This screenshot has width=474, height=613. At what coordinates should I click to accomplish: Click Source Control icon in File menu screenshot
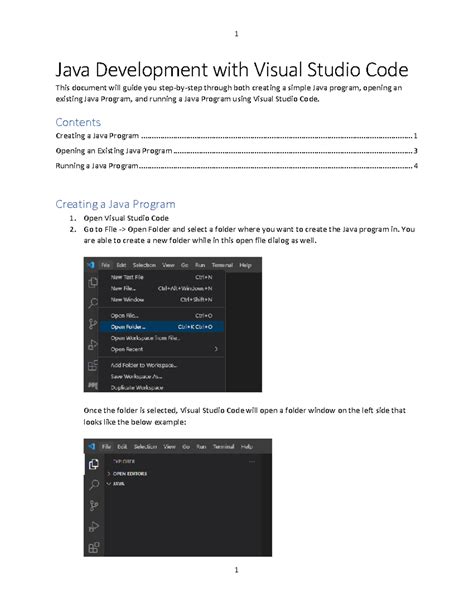pos(93,324)
